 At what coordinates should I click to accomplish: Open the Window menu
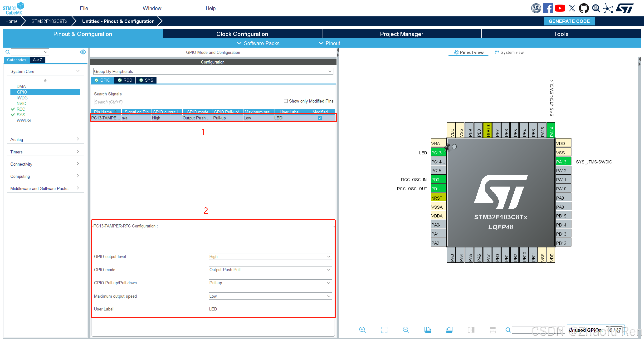(152, 8)
